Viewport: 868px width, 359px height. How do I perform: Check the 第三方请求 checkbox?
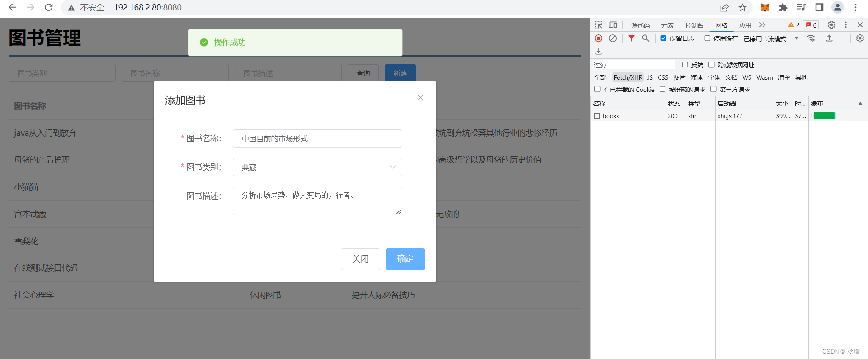[713, 89]
